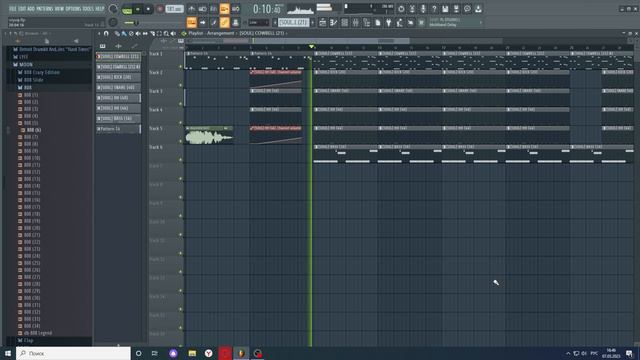640x360 pixels.
Task: Open the plugin picker plug icon
Action: pos(389,23)
